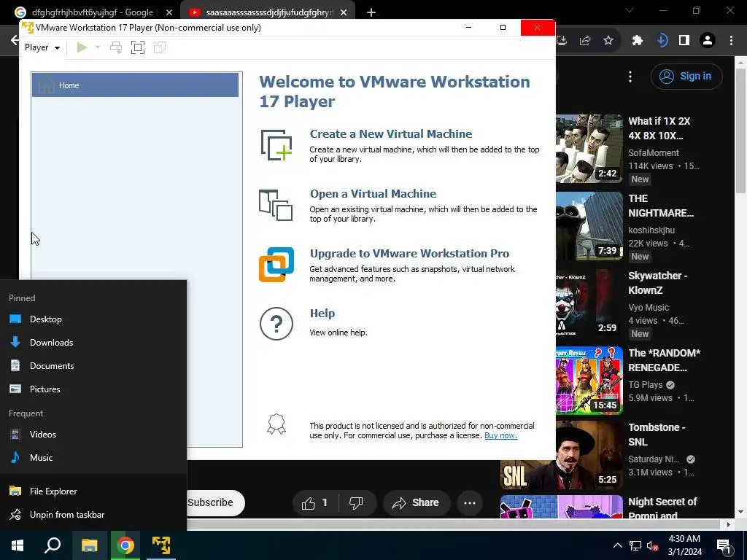The height and width of the screenshot is (560, 747).
Task: Click the Chrome profile avatar icon
Action: tap(708, 41)
